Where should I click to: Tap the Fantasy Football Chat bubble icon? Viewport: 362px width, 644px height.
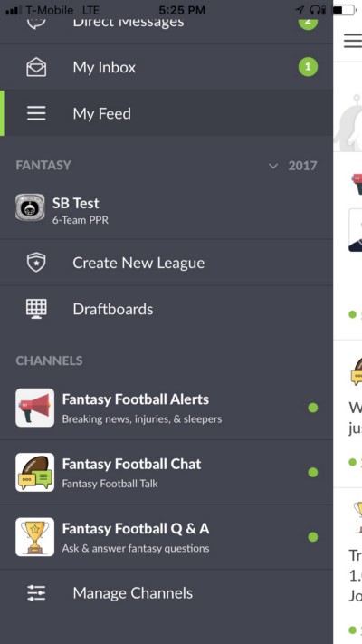click(35, 472)
